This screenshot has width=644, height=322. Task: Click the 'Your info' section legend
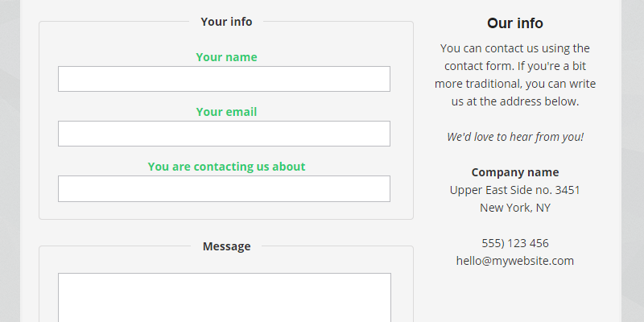[226, 22]
